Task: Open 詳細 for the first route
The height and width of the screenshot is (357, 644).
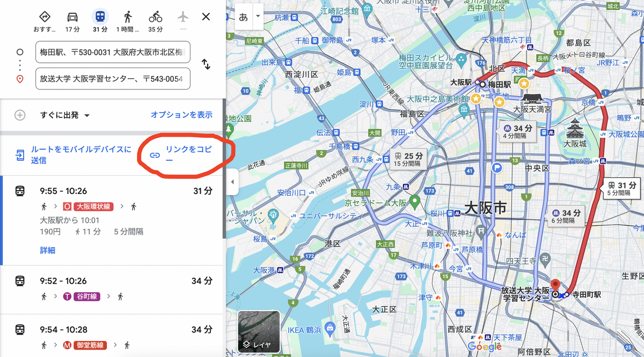Action: [x=48, y=250]
